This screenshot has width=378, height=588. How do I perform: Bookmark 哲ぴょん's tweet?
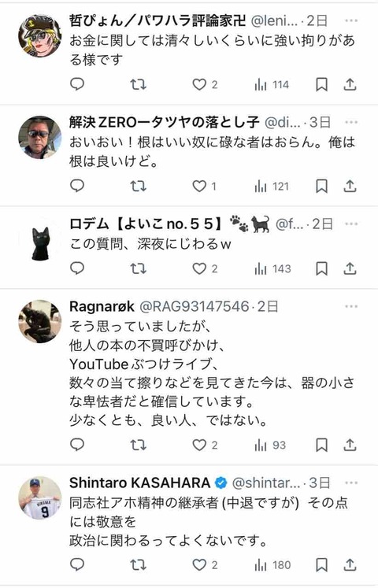322,85
